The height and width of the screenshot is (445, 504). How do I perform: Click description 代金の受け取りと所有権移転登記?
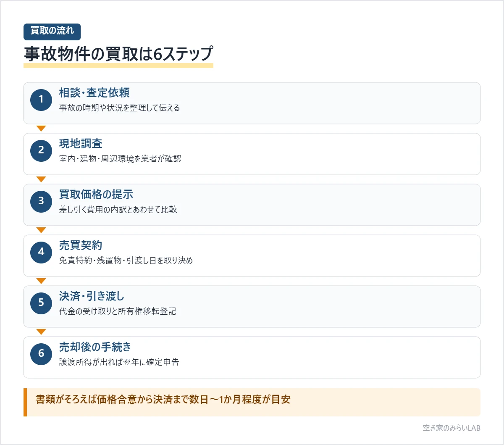(118, 311)
